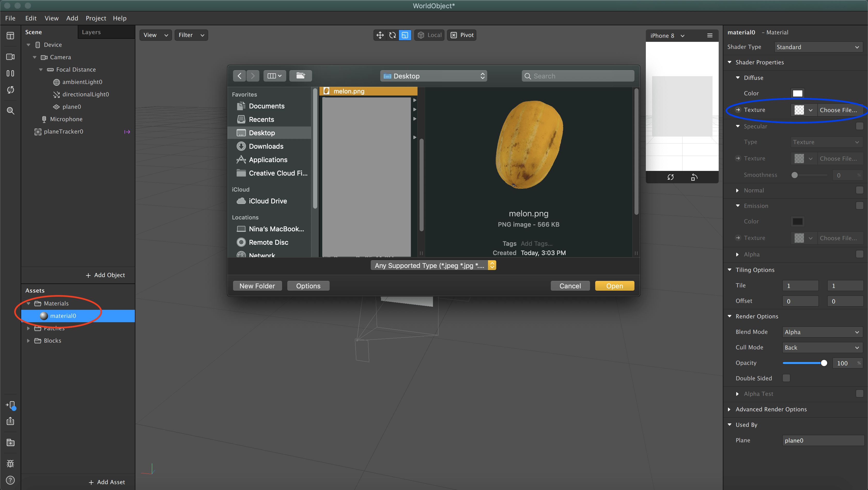This screenshot has width=868, height=490.
Task: Click the Diffuse Color swatch
Action: coord(797,93)
